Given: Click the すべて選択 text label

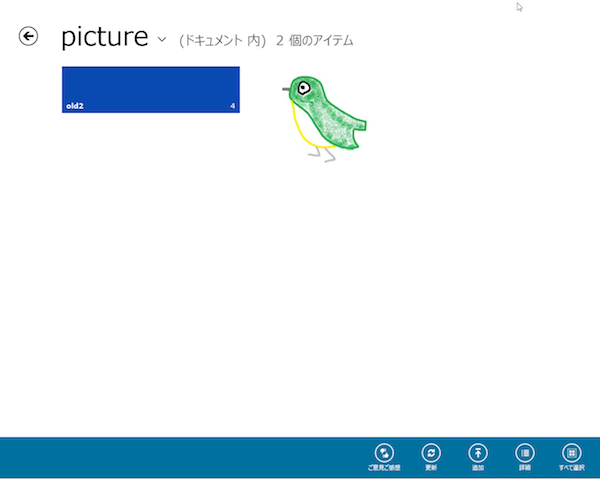Looking at the screenshot, I should (572, 468).
